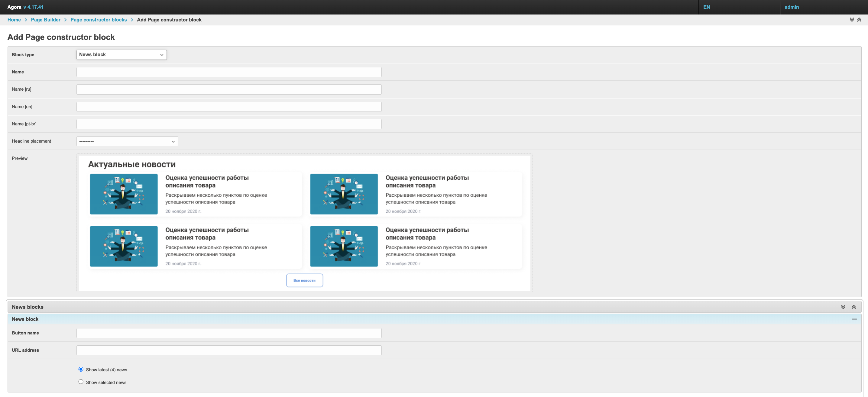Viewport: 868px width, 397px height.
Task: Select the Show selected news option
Action: pos(81,382)
